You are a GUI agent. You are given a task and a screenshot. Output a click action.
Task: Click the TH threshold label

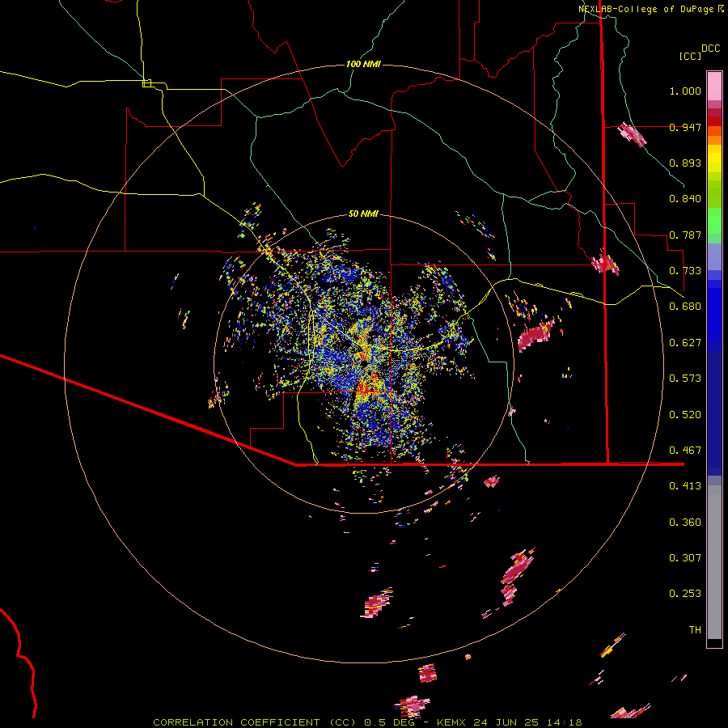coord(695,630)
